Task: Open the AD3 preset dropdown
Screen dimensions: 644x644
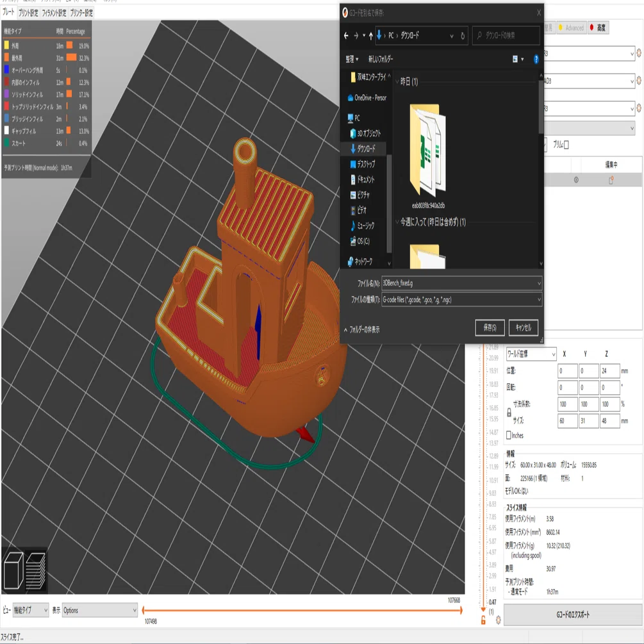Action: click(x=632, y=81)
